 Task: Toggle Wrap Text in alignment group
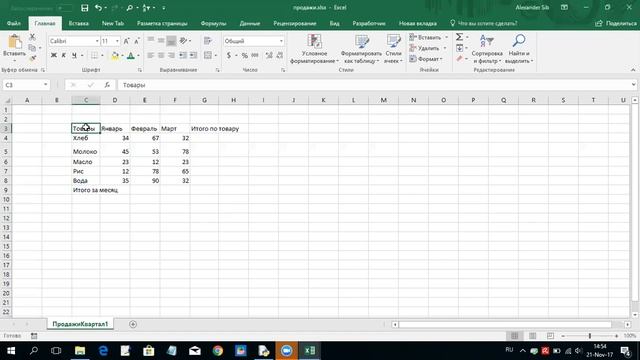click(x=208, y=41)
